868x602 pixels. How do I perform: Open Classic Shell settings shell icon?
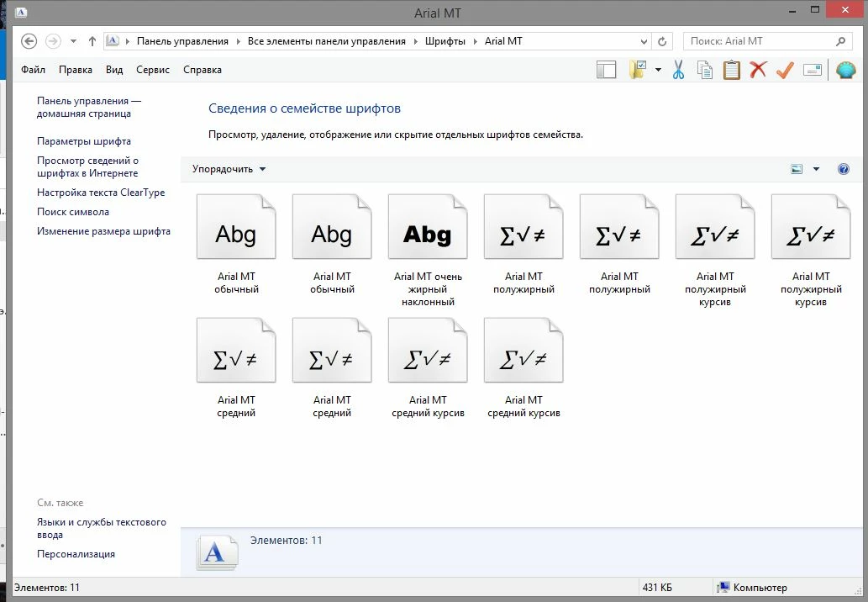click(845, 70)
